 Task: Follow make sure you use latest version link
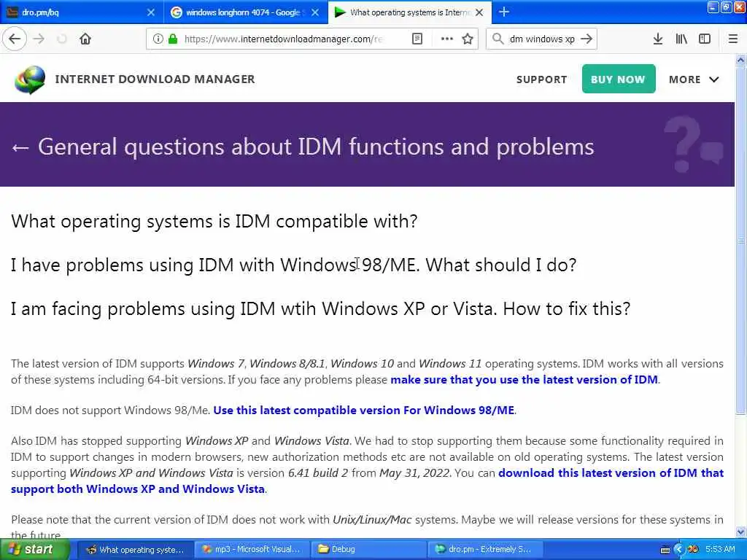(524, 379)
